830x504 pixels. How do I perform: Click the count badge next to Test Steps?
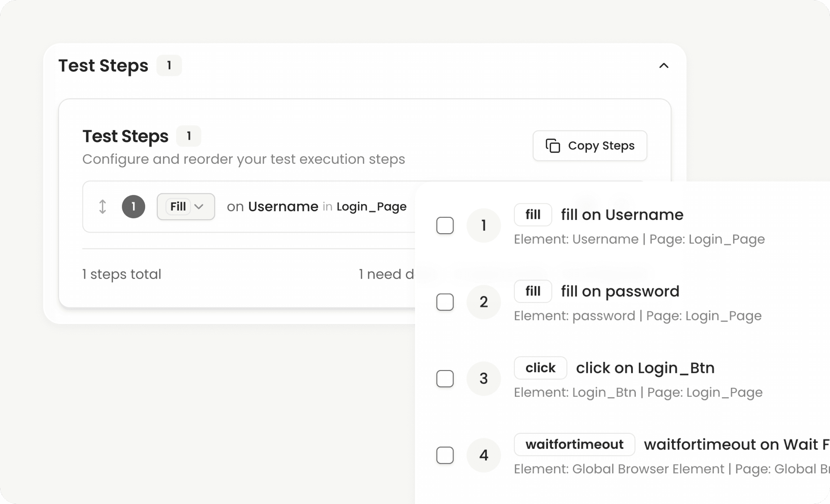pyautogui.click(x=169, y=65)
